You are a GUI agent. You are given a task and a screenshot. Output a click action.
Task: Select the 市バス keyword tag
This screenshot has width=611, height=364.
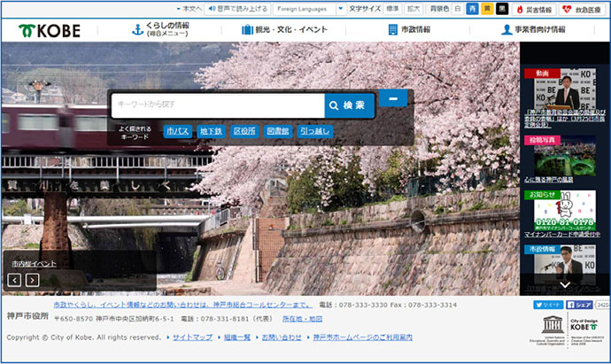[x=178, y=131]
